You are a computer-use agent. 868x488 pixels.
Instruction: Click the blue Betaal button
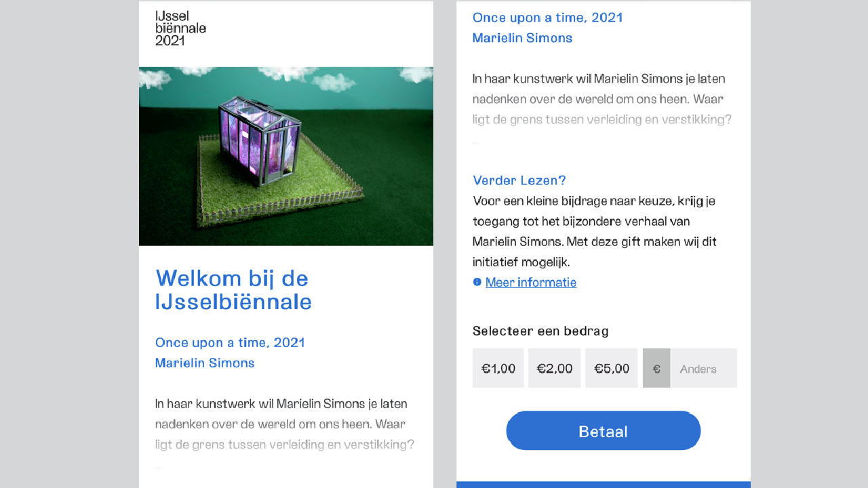tap(604, 431)
